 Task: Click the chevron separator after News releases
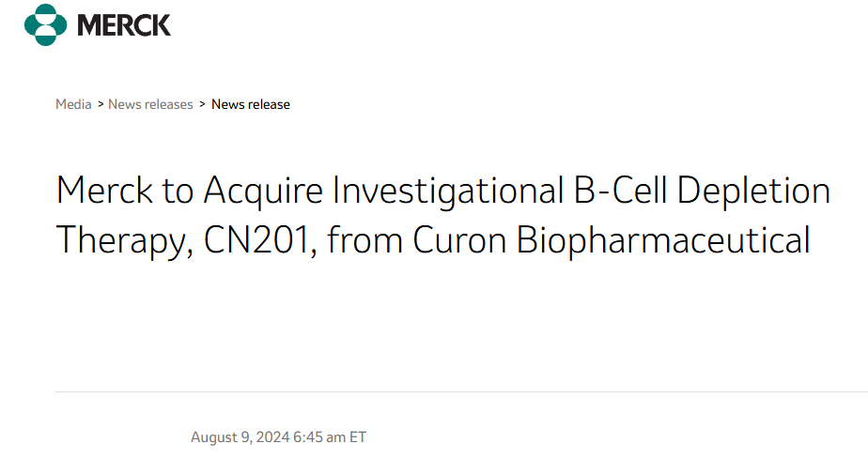point(203,103)
